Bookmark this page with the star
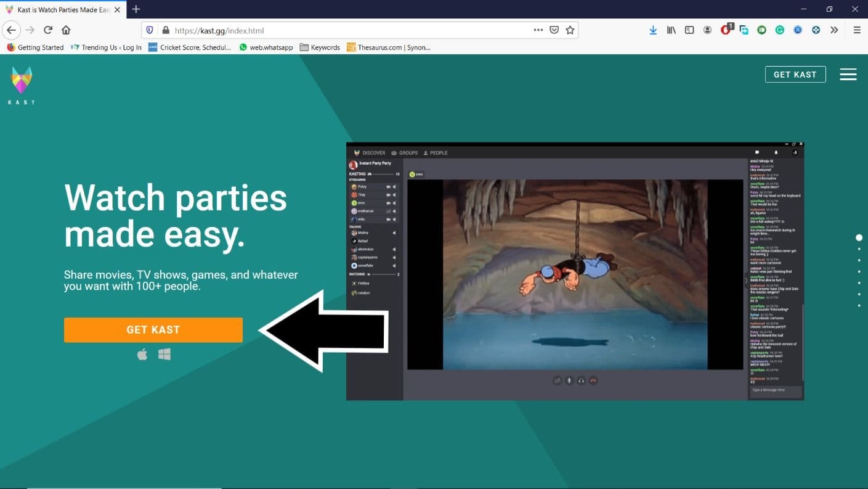 pyautogui.click(x=570, y=30)
